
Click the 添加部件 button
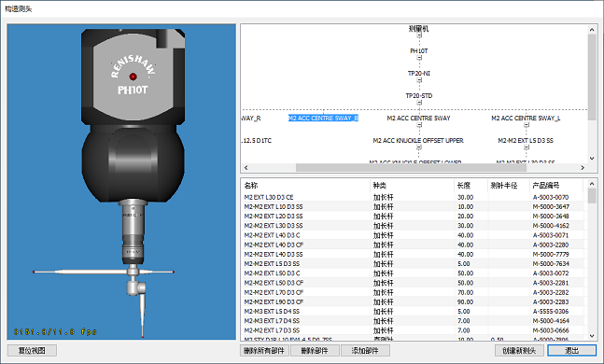click(x=365, y=351)
